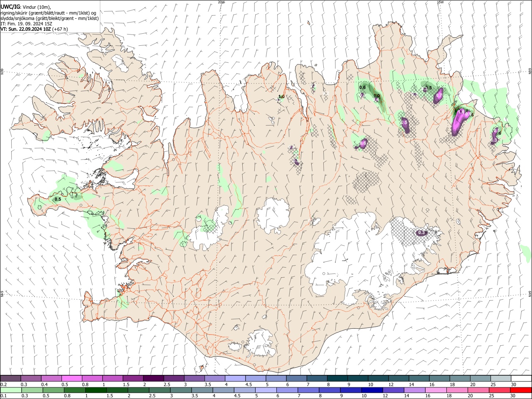
Task: Click the pale pink 16 rain legend swatch
Action: pyautogui.click(x=435, y=390)
